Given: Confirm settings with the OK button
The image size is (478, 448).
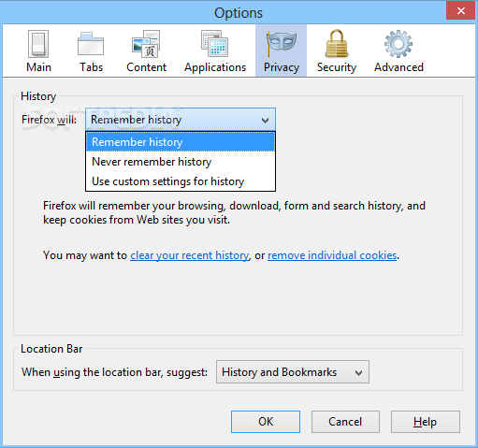Looking at the screenshot, I should [266, 422].
